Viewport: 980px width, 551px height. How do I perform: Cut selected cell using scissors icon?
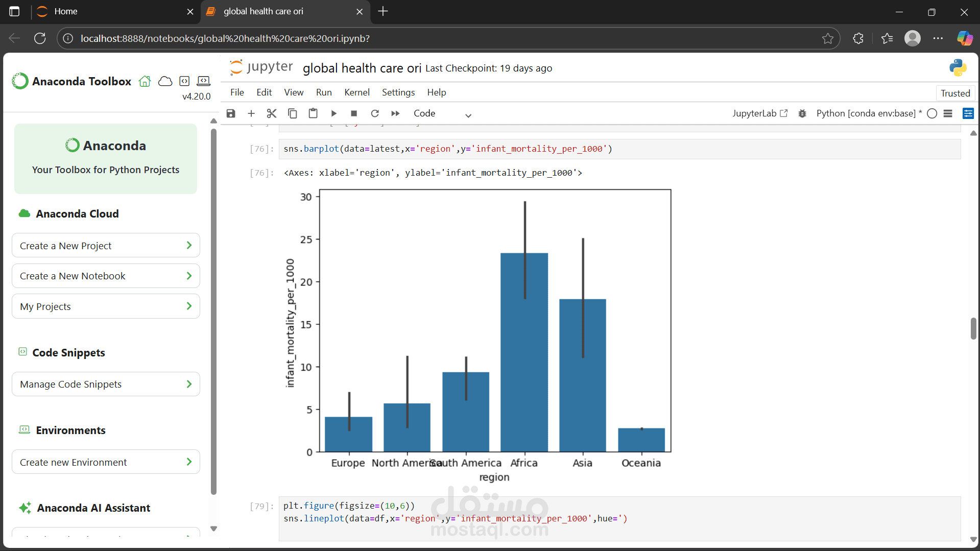[x=272, y=113]
